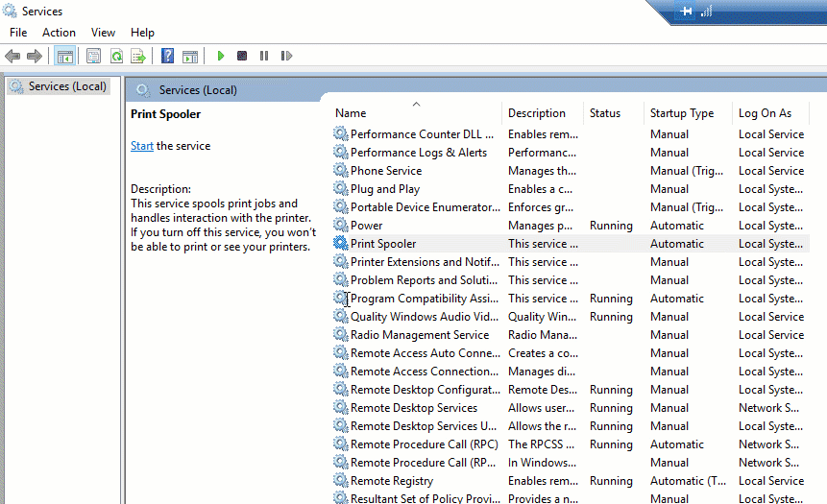Image resolution: width=827 pixels, height=504 pixels.
Task: Click the Restart Service toolbar button
Action: [286, 57]
